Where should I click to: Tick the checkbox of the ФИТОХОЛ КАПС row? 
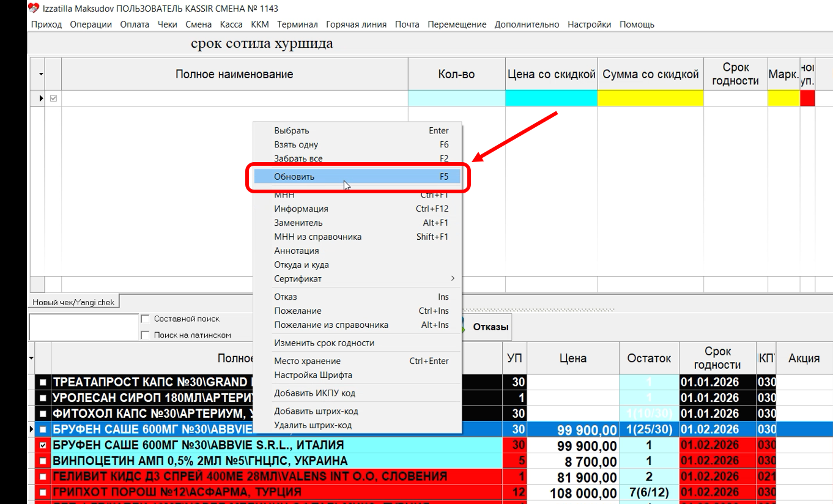43,414
